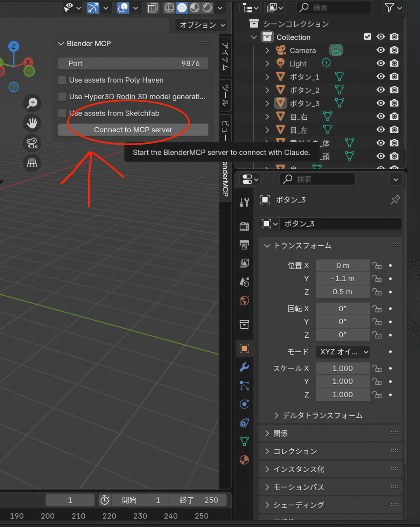Viewport: 420px width, 527px height.
Task: Check the Use assets from Sketchfab option
Action: point(62,113)
